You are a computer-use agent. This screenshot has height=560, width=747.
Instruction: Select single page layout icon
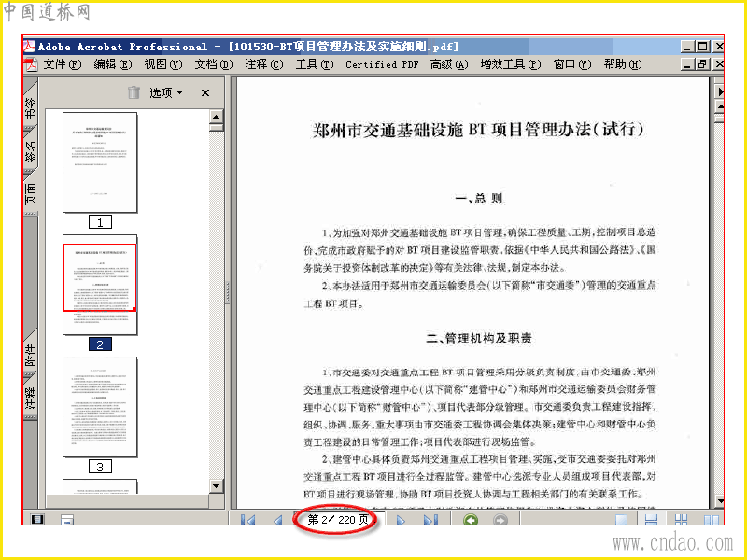621,520
